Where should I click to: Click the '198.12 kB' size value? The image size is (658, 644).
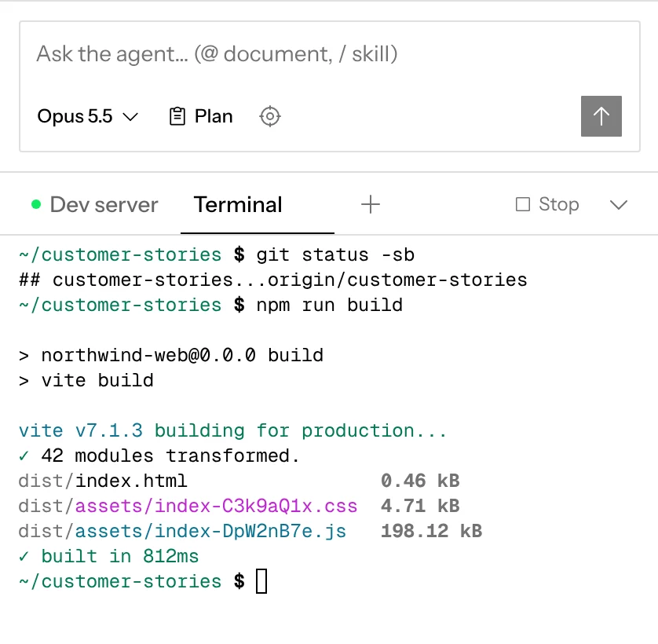click(x=431, y=532)
